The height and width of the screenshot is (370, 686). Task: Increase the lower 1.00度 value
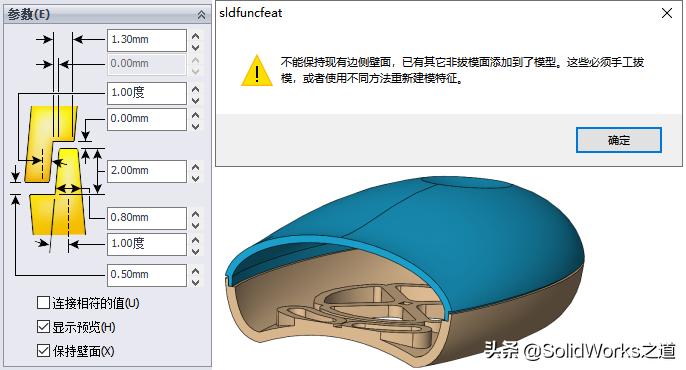[196, 240]
